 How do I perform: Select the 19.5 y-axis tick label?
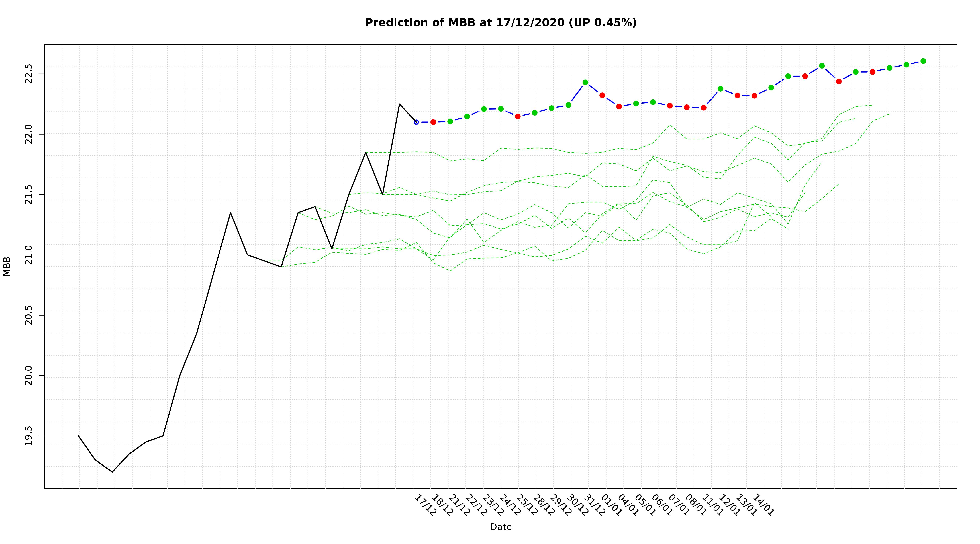29,436
